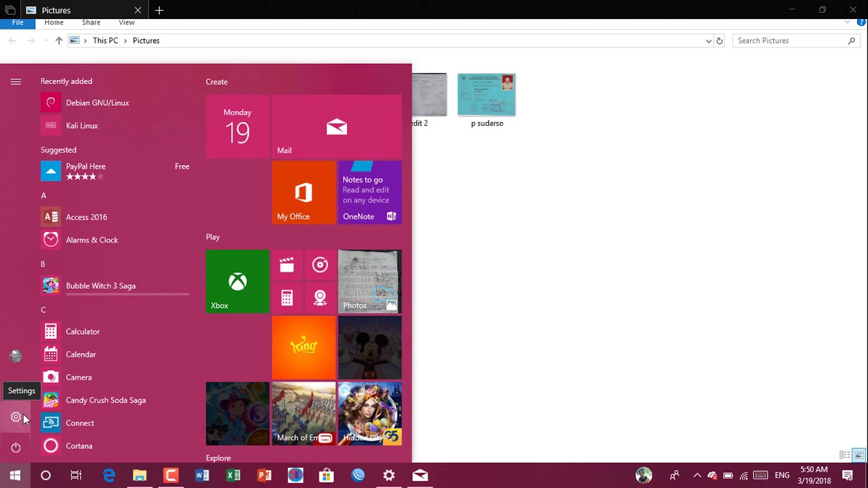Open Connect app
The image size is (868, 488).
click(x=115, y=423)
